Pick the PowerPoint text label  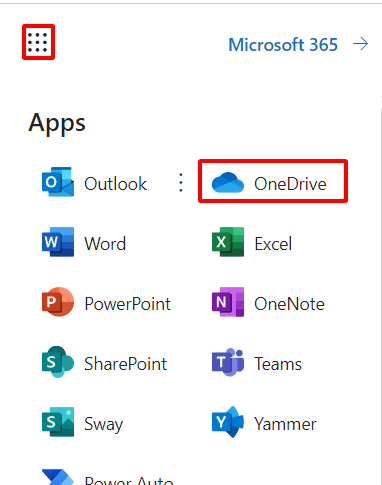pos(127,304)
